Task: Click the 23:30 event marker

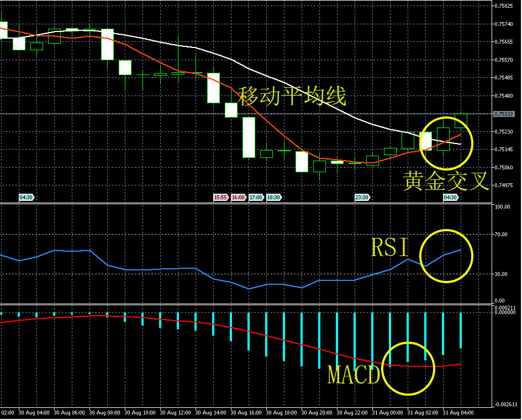Action: (362, 198)
